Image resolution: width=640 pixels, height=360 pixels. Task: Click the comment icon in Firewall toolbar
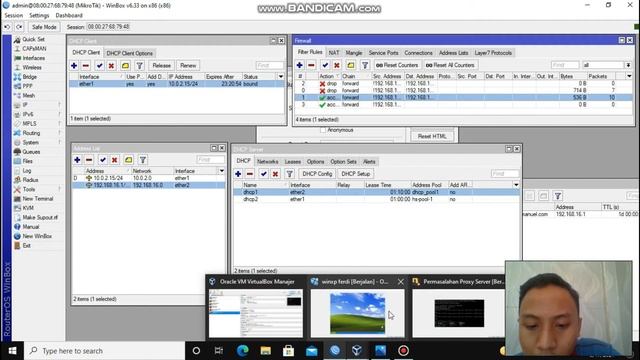click(x=351, y=65)
